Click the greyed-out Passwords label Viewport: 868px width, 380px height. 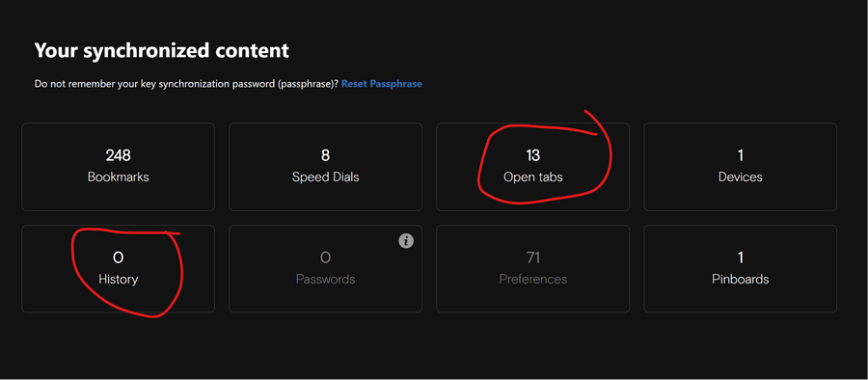[326, 279]
